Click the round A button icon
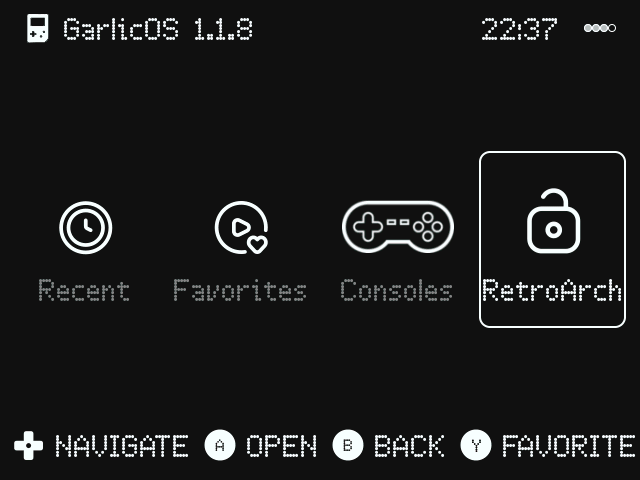 pyautogui.click(x=220, y=445)
